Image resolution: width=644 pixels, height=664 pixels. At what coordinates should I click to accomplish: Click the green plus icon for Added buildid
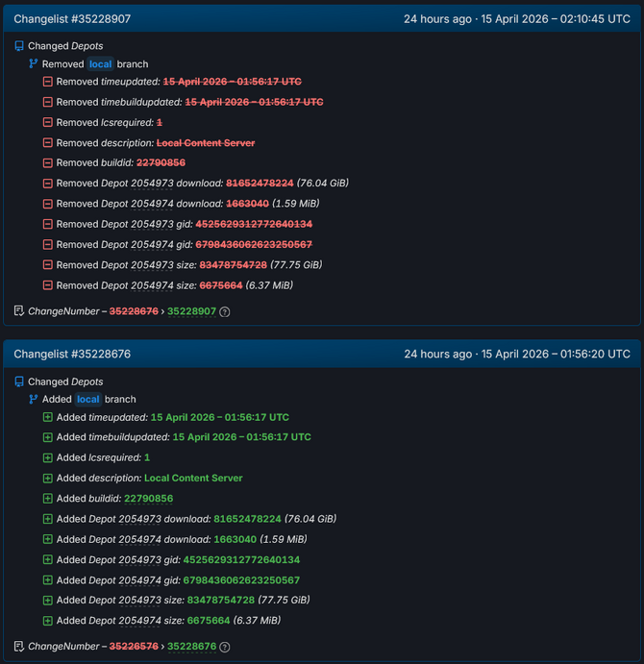48,499
